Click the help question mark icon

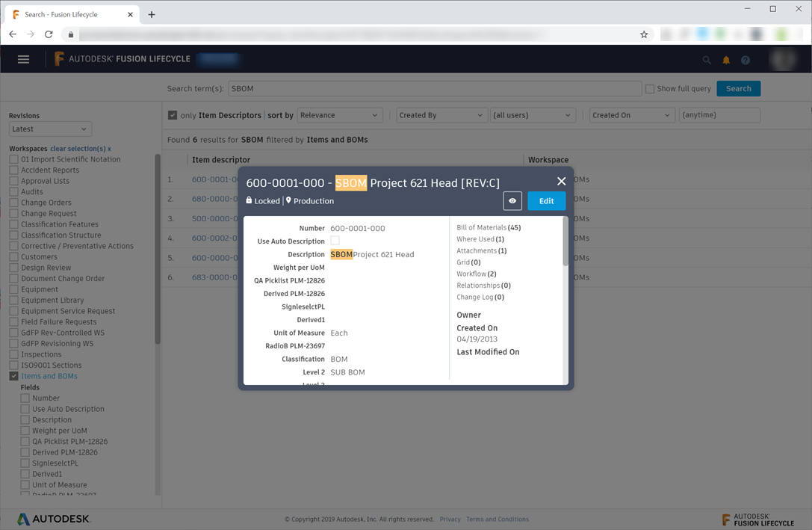(745, 59)
